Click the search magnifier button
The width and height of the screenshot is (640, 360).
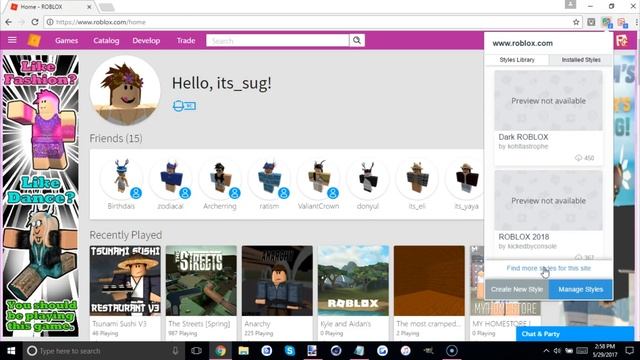click(357, 40)
